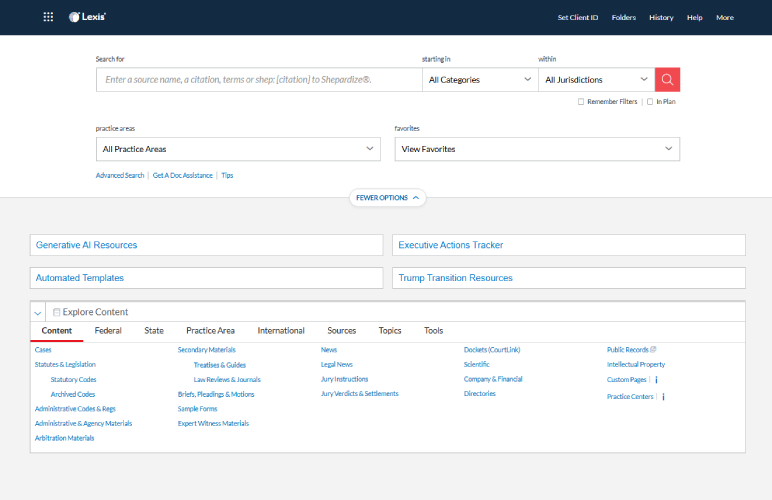Screen dimensions: 772x500
Task: Tick the In Plan checkbox
Action: tap(650, 102)
